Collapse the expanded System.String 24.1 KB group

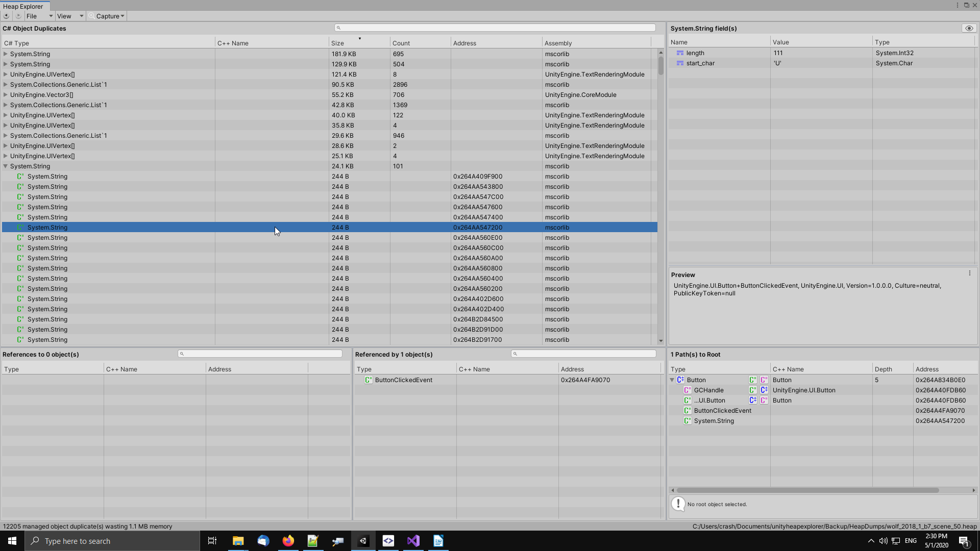pos(6,166)
